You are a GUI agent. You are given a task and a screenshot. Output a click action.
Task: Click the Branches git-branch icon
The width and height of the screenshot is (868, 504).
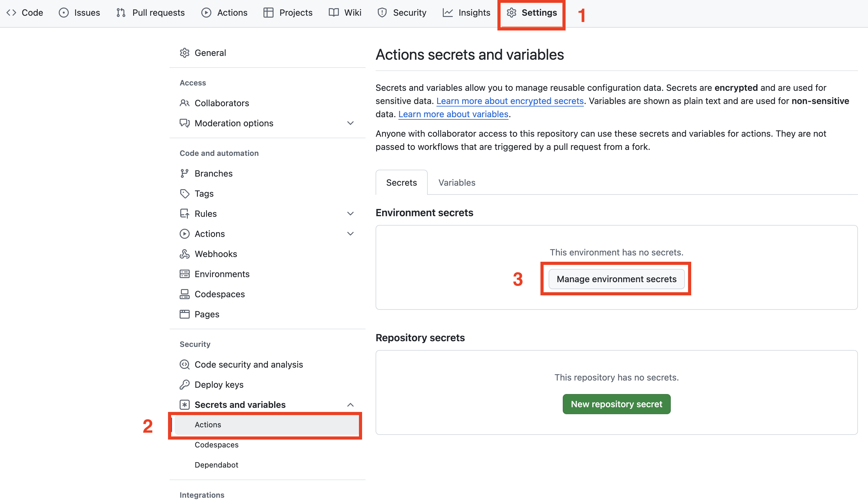(x=185, y=173)
